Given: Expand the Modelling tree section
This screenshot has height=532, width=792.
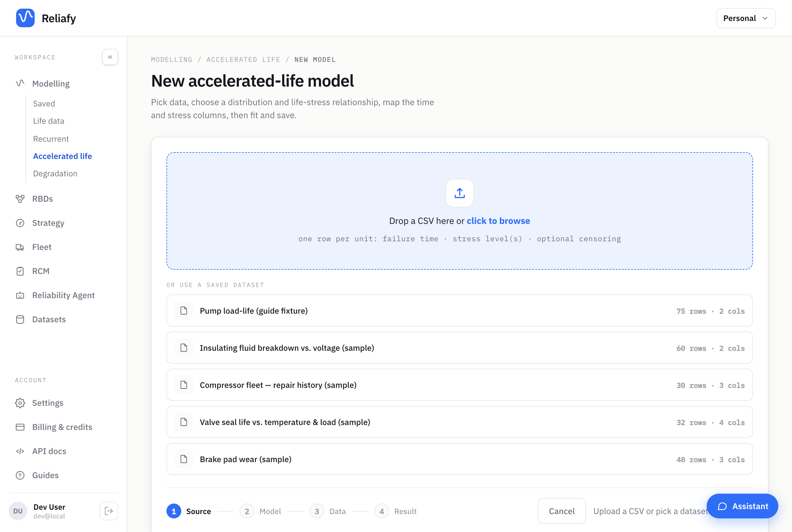Looking at the screenshot, I should coord(51,84).
